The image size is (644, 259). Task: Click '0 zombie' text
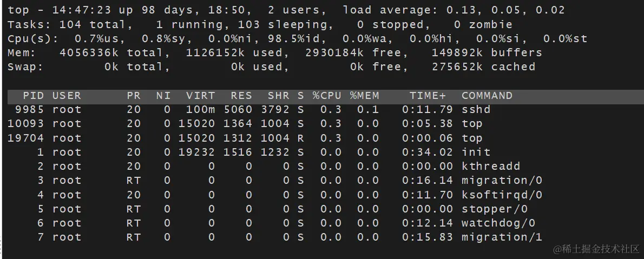483,25
